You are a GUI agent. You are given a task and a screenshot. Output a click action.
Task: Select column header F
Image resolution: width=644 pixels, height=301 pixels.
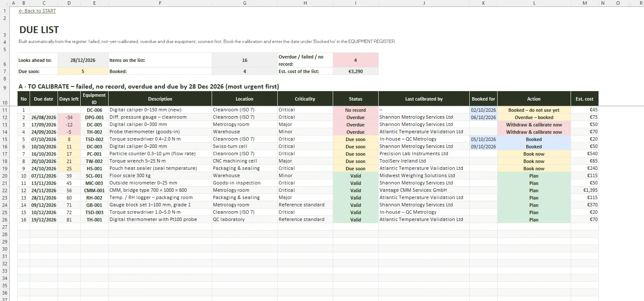tap(160, 3)
